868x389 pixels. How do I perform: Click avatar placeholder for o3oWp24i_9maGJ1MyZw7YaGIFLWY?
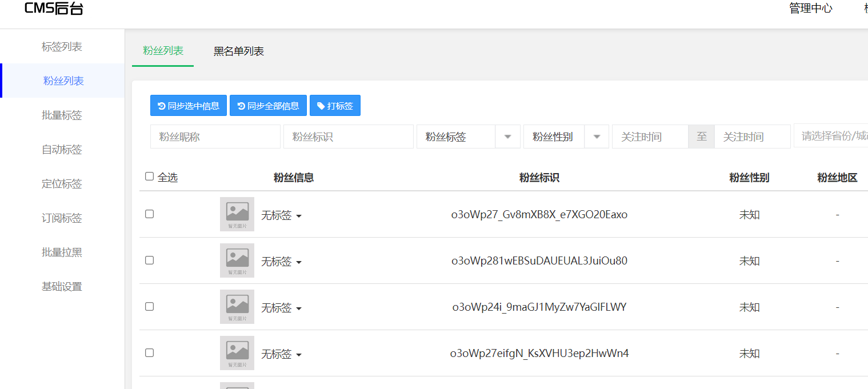coord(237,307)
